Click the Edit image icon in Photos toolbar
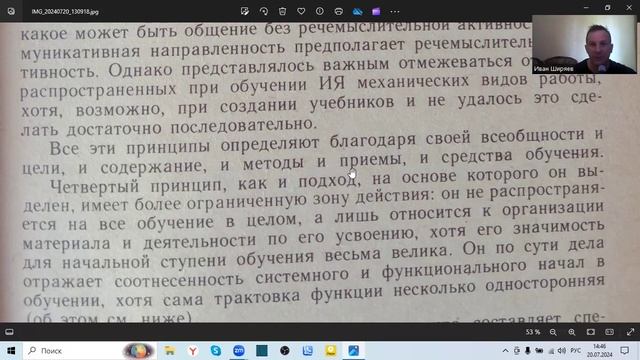The width and height of the screenshot is (640, 360). (245, 11)
